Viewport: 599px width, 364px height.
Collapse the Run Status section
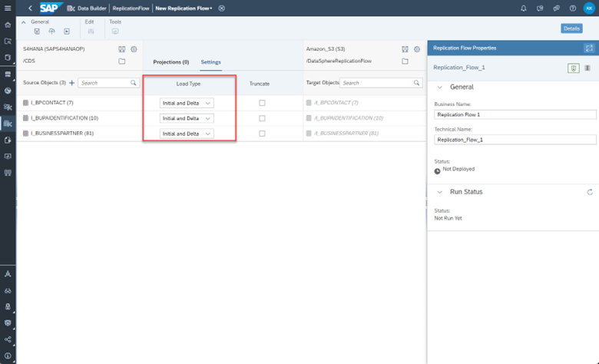pos(440,192)
